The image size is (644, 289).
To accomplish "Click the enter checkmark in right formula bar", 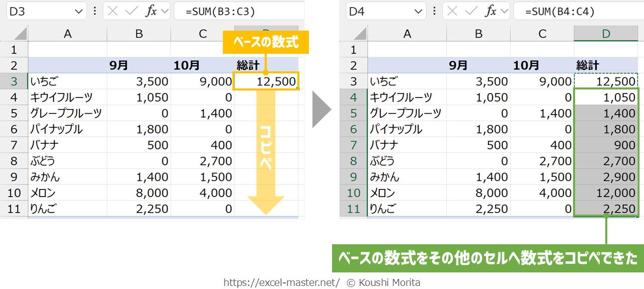I will tap(471, 12).
